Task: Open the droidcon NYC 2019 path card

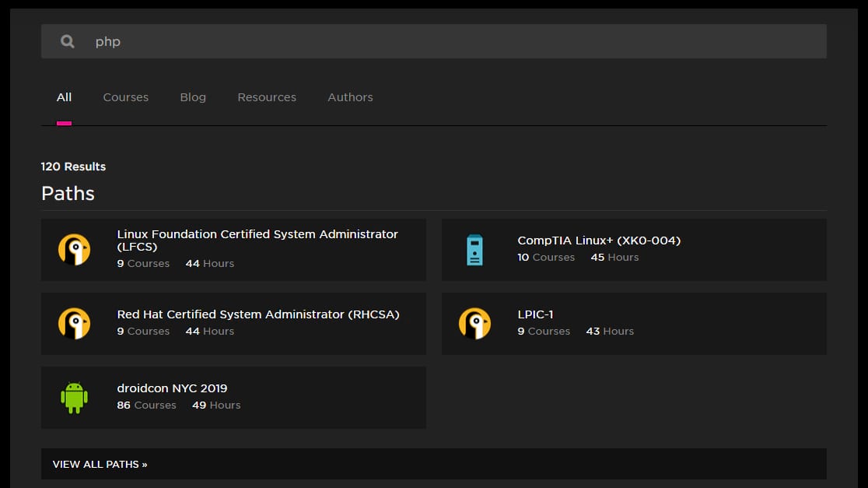Action: point(233,397)
